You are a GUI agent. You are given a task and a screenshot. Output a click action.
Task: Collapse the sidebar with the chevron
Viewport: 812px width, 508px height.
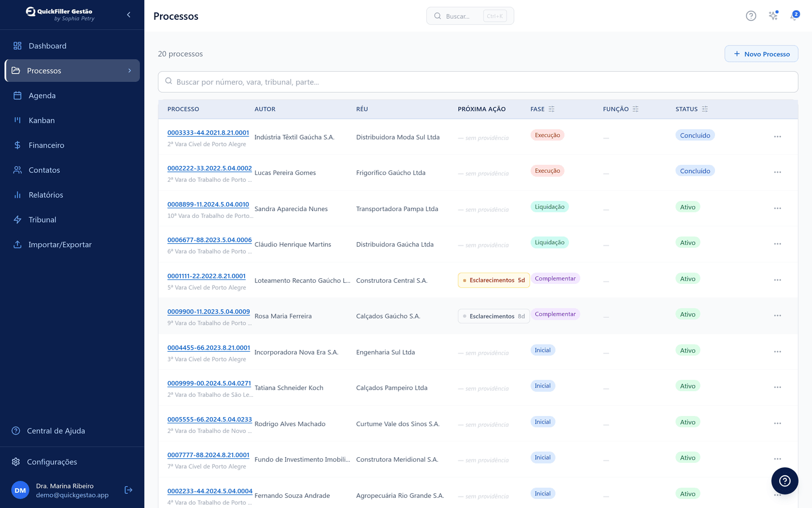pos(129,15)
